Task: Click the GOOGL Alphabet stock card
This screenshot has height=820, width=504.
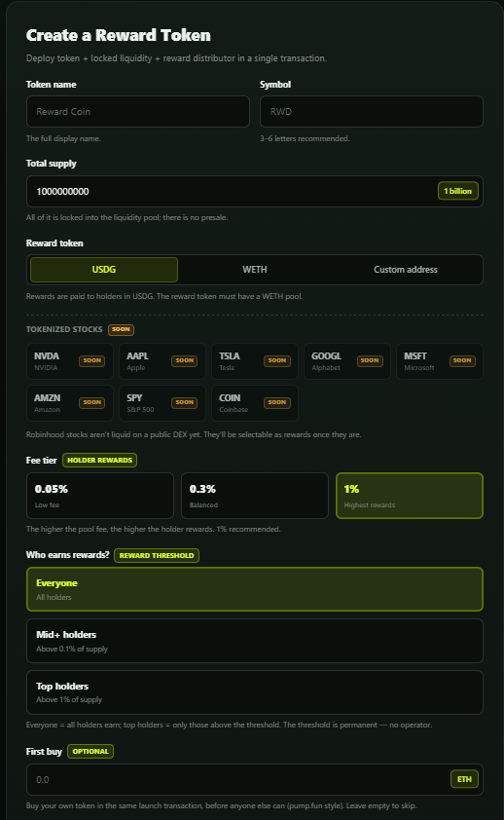Action: (347, 361)
